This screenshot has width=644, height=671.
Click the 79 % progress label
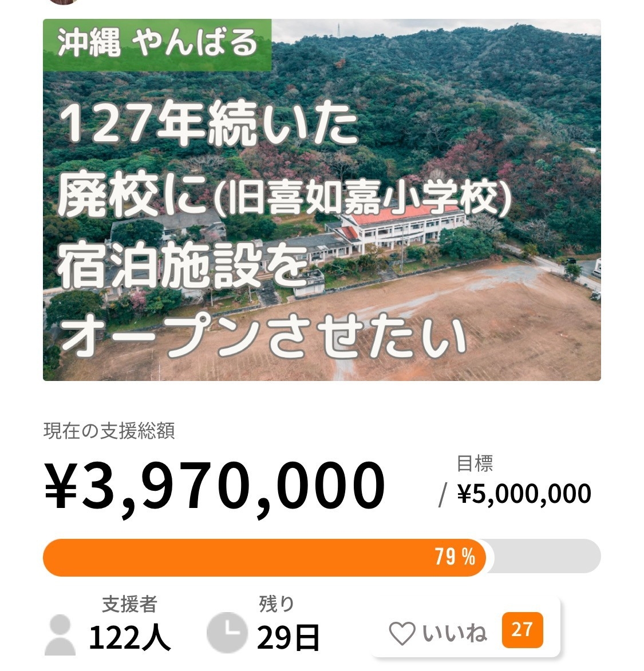click(455, 556)
